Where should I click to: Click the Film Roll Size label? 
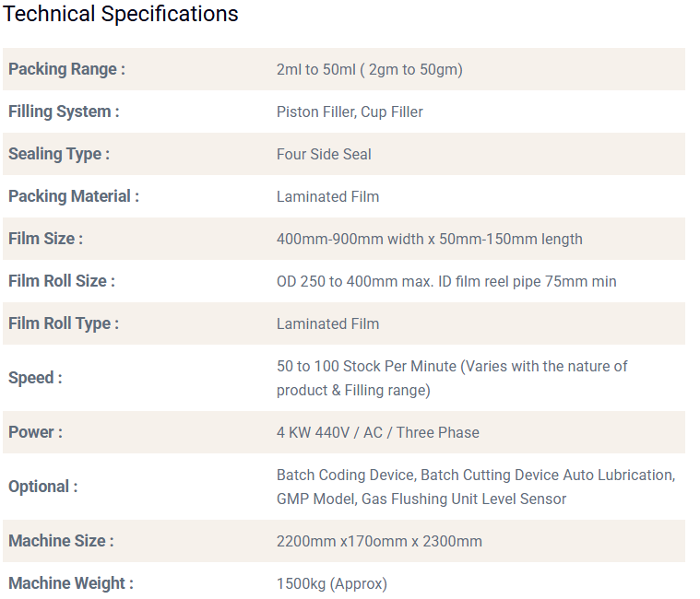pyautogui.click(x=62, y=281)
